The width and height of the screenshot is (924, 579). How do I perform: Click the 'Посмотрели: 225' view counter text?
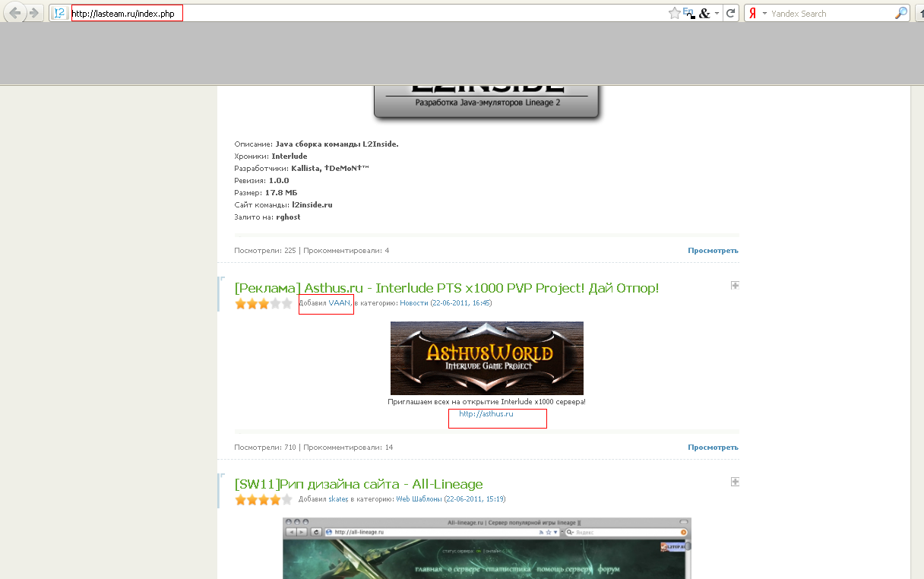(265, 251)
